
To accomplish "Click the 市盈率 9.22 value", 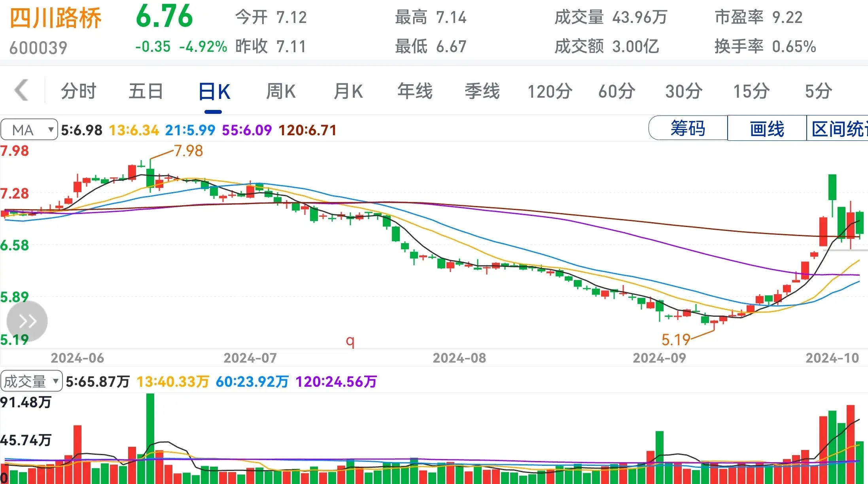I will click(x=758, y=17).
